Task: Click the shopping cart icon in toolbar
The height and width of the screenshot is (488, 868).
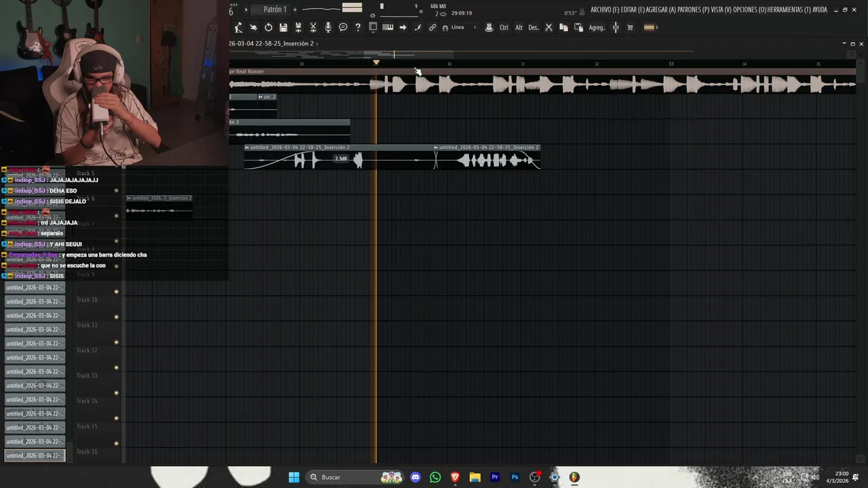Action: (630, 28)
